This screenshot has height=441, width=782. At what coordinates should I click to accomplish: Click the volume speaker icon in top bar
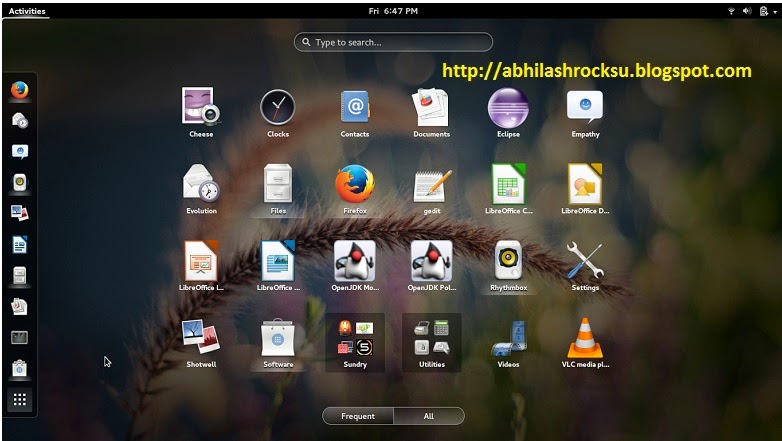point(747,11)
